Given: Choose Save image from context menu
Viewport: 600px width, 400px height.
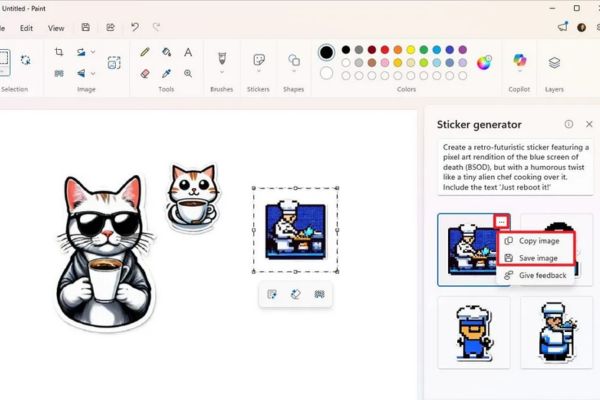Looking at the screenshot, I should pos(538,258).
